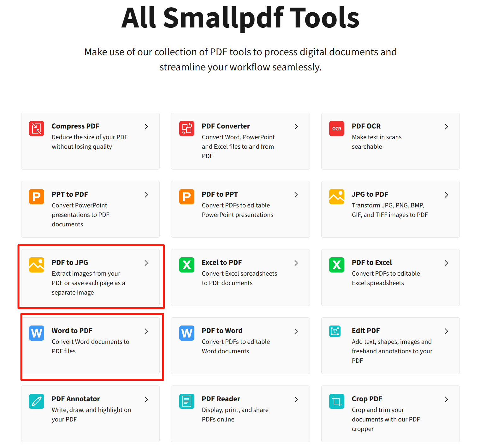Click the Crop PDF icon
This screenshot has width=480, height=448.
(336, 401)
